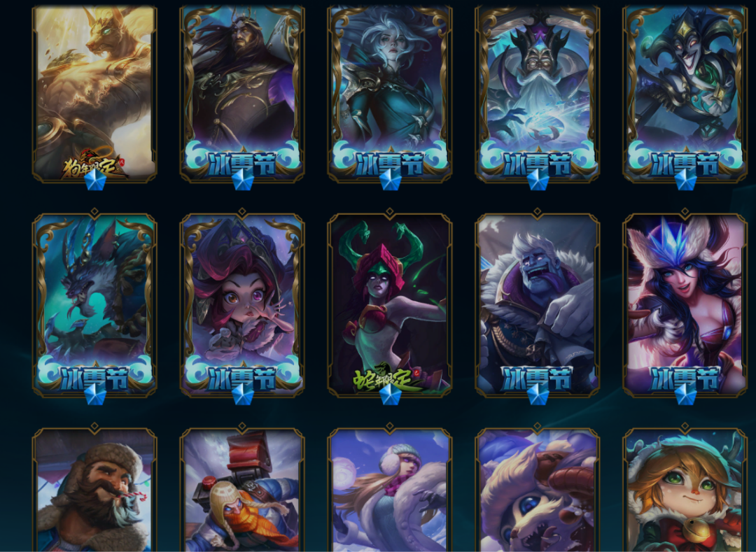Click blue gem under green-horned snake woman card

[390, 395]
